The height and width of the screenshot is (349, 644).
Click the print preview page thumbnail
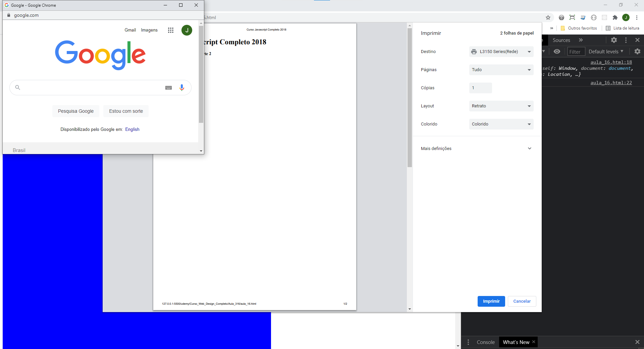pyautogui.click(x=255, y=166)
